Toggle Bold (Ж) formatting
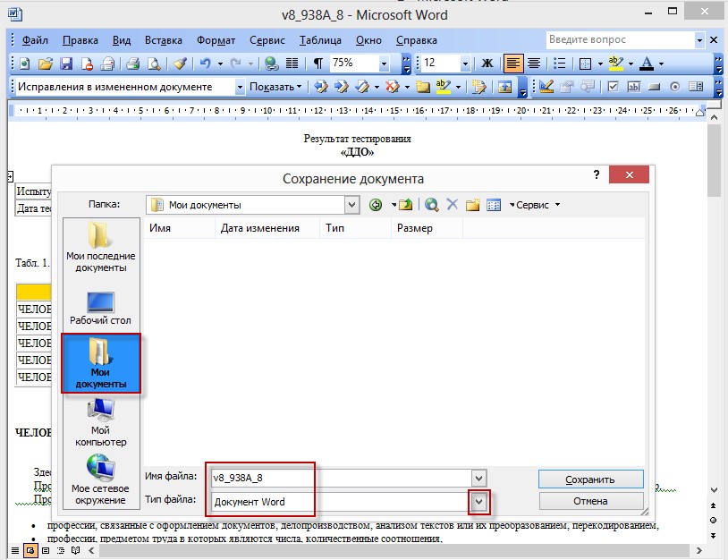The width and height of the screenshot is (728, 560). tap(487, 64)
